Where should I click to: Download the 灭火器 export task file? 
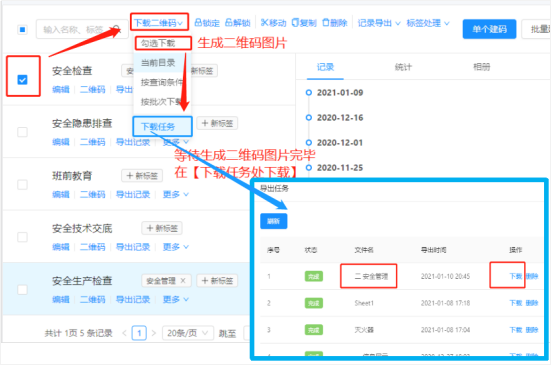pos(516,330)
